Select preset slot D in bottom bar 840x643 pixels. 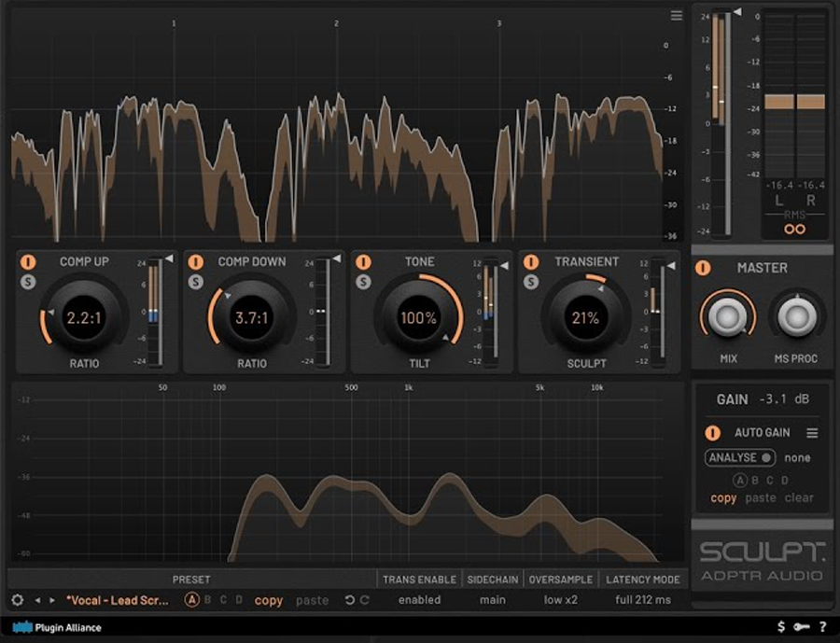coord(239,599)
